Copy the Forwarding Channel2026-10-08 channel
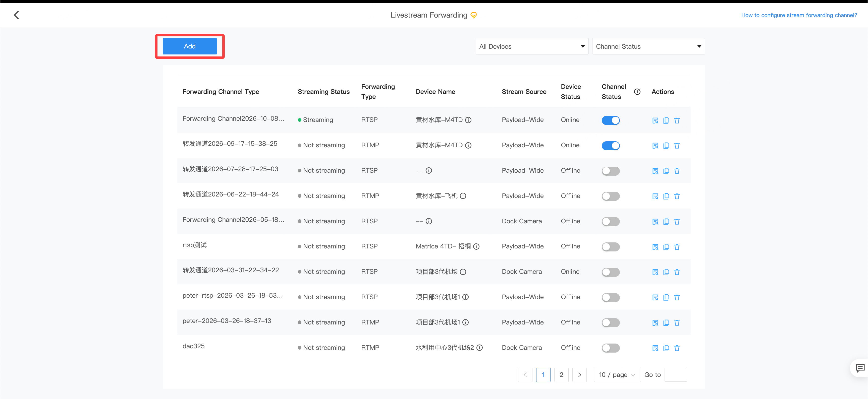 coord(666,120)
